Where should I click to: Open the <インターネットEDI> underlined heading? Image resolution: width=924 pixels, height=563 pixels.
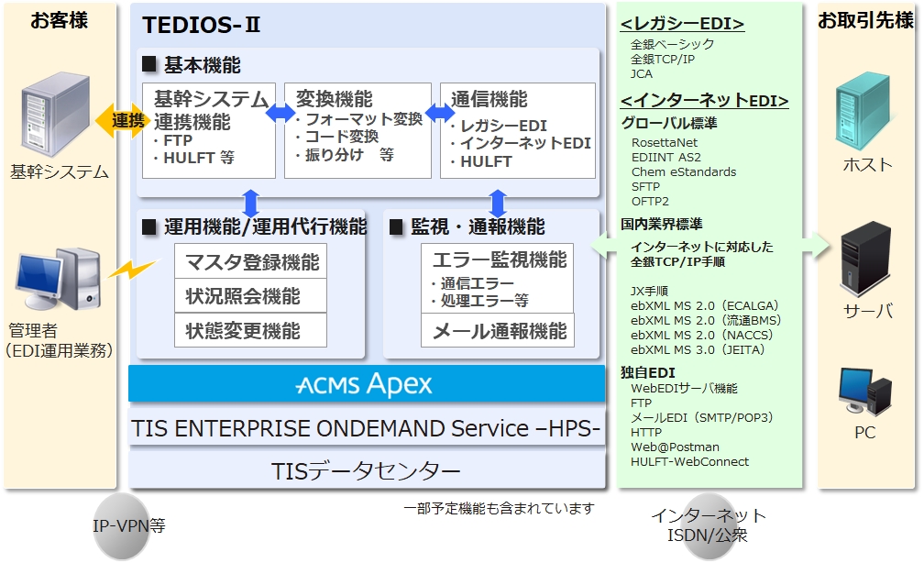704,100
